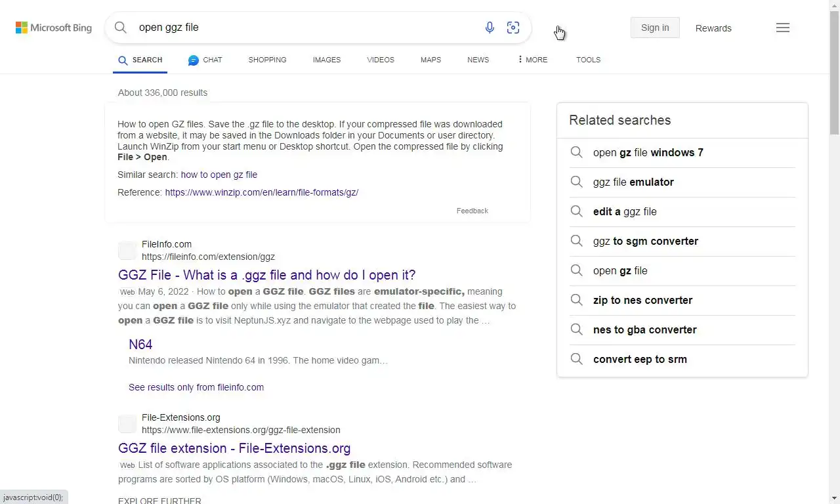The height and width of the screenshot is (504, 840).
Task: Click search icon beside 'open gz file windows 7'
Action: pos(576,152)
